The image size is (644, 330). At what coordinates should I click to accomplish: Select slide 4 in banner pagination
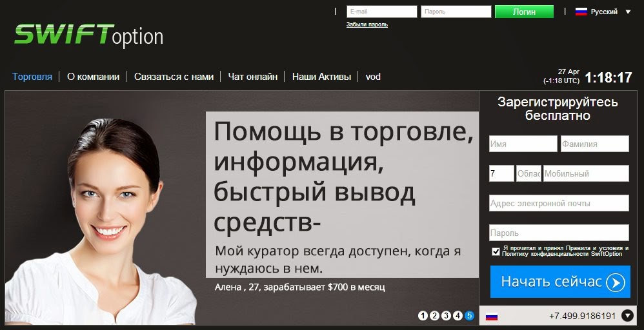coord(458,316)
